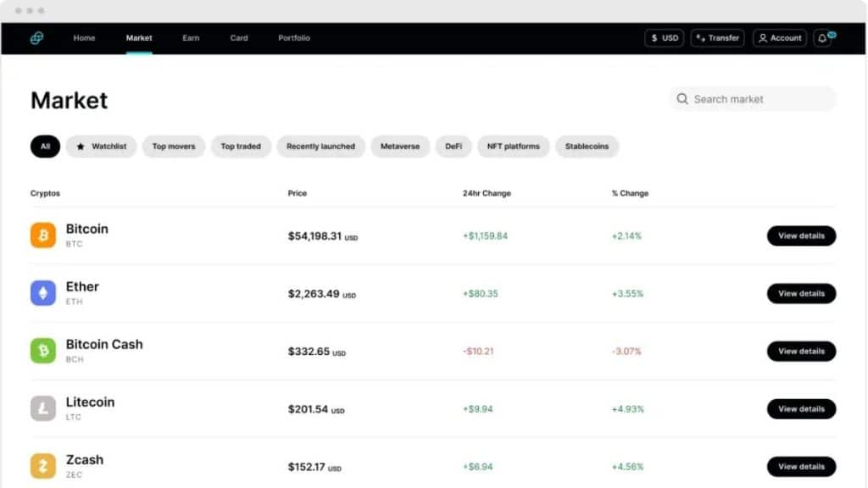The image size is (868, 488).
Task: Click the Bitcoin Cash name text
Action: [x=104, y=344]
